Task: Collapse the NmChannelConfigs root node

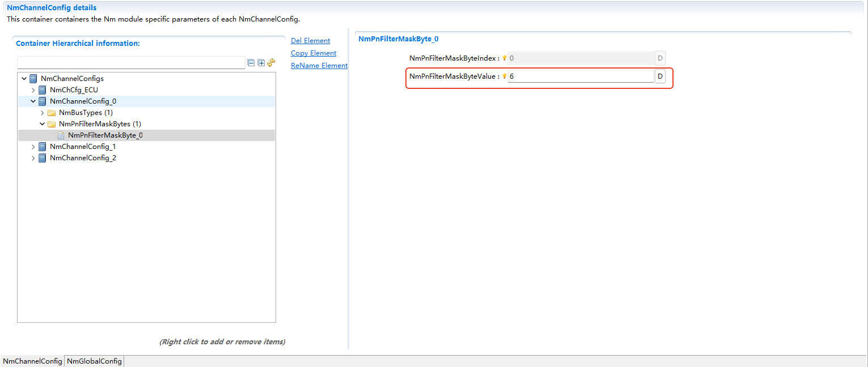Action: 24,79
